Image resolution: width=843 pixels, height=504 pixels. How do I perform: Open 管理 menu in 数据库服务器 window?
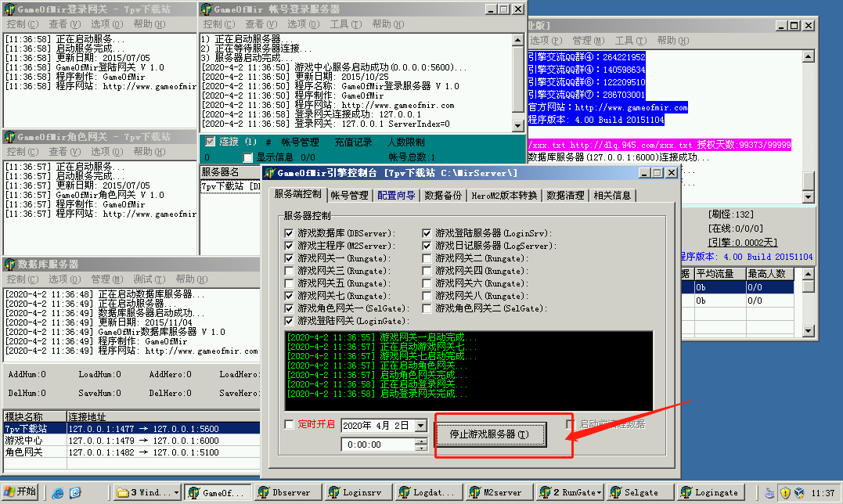pos(107,279)
